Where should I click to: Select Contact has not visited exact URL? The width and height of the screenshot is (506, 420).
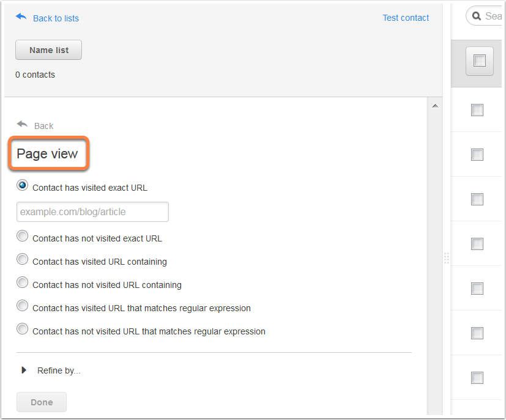tap(22, 236)
